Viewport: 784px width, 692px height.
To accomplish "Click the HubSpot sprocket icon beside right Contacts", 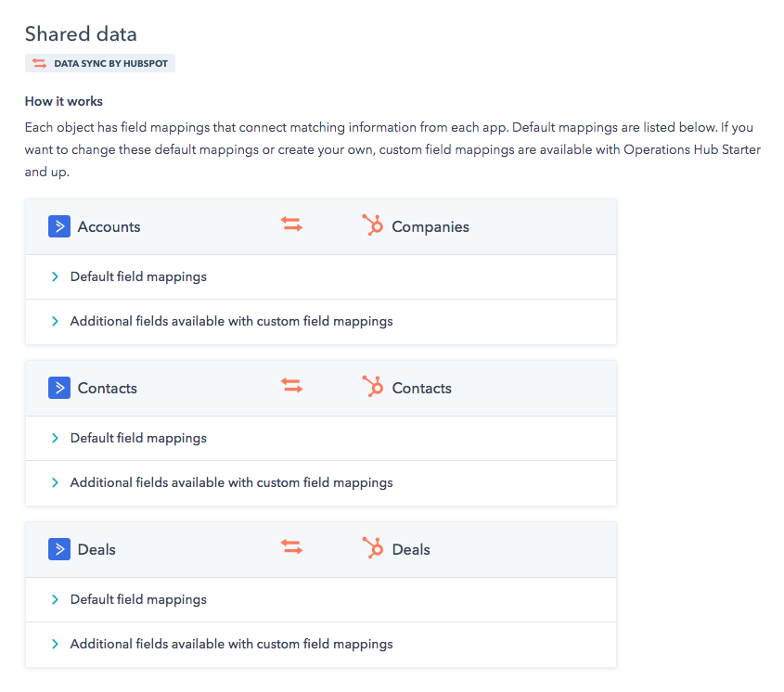I will [x=373, y=388].
